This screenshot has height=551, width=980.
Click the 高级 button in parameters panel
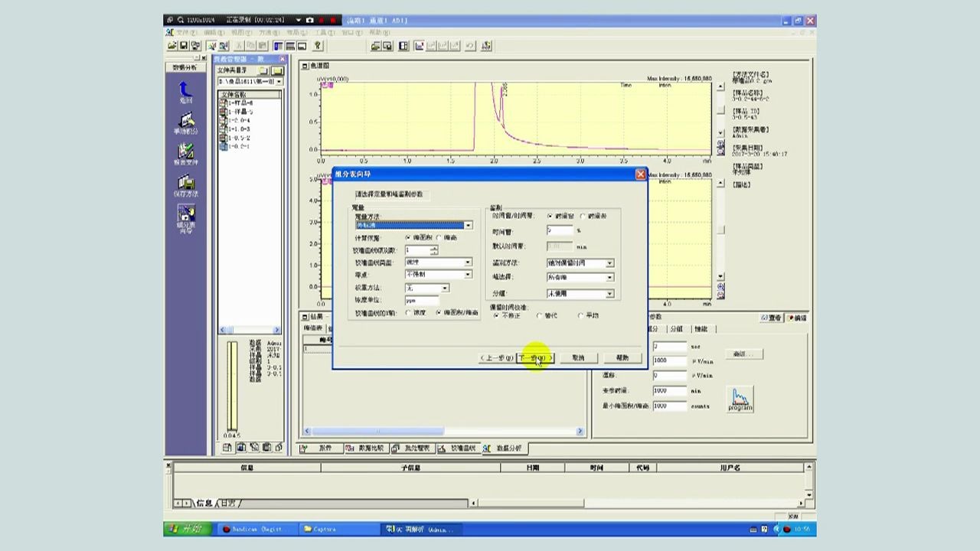coord(743,354)
